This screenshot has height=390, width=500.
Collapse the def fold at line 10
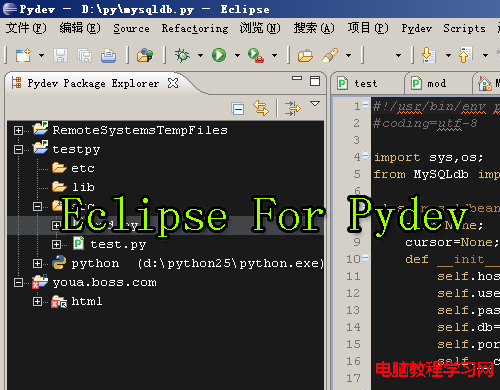click(366, 257)
